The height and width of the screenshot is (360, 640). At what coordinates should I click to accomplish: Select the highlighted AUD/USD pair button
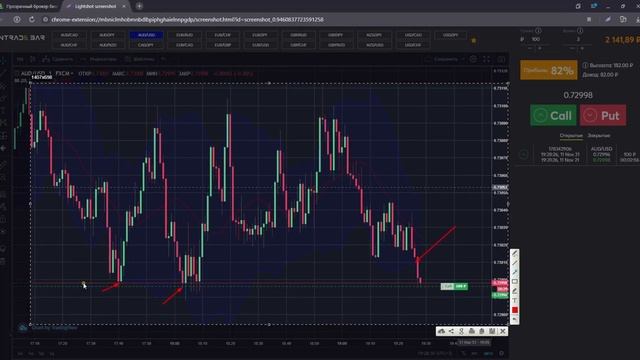tap(146, 35)
